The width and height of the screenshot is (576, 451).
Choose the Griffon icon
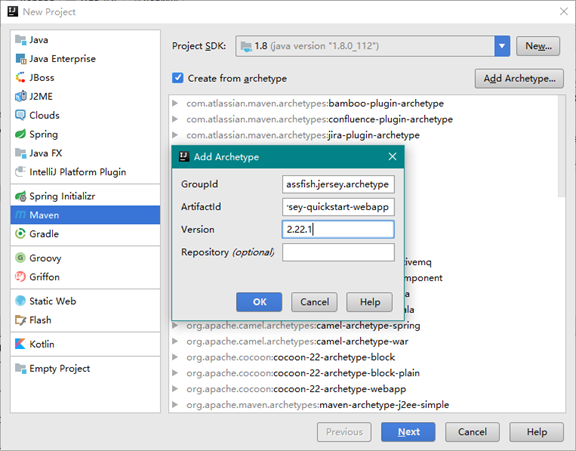pyautogui.click(x=21, y=277)
